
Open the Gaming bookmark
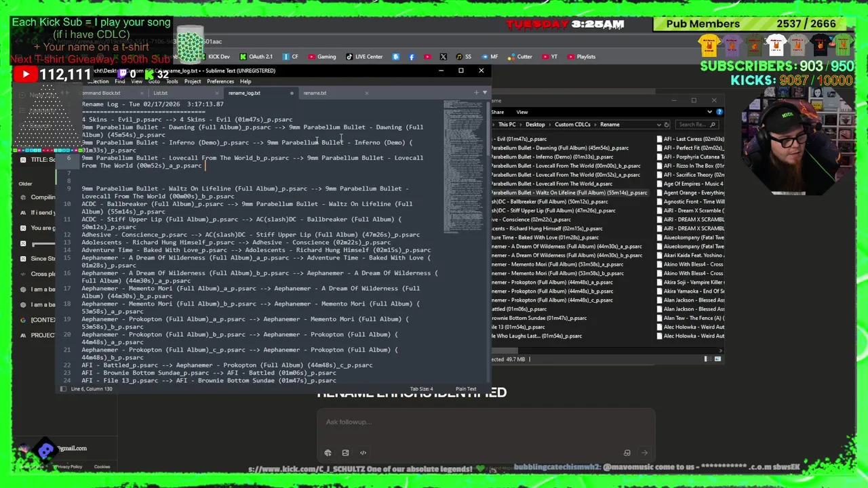[321, 57]
